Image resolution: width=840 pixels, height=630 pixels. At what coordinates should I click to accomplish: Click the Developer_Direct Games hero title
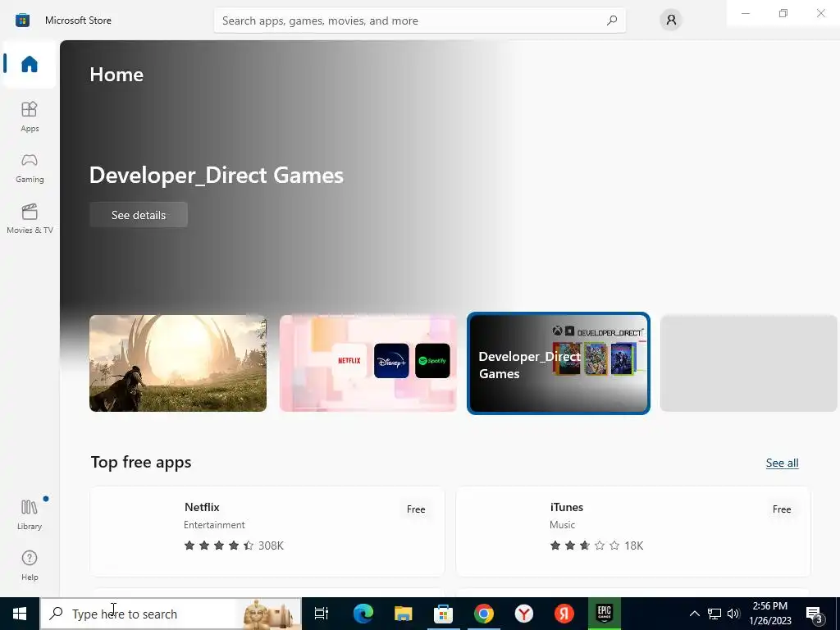[217, 176]
